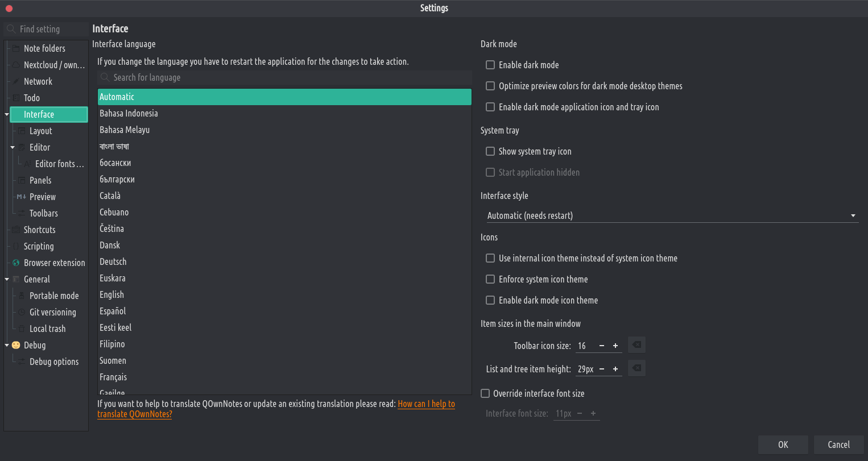The width and height of the screenshot is (868, 461).
Task: Increase toolbar icon size with plus
Action: pyautogui.click(x=615, y=346)
